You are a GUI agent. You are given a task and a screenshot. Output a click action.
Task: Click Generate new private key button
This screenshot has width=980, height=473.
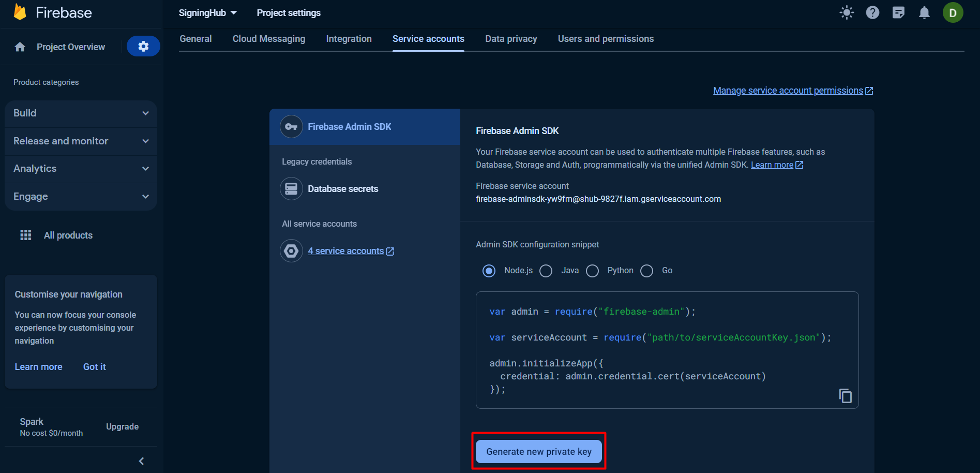538,451
